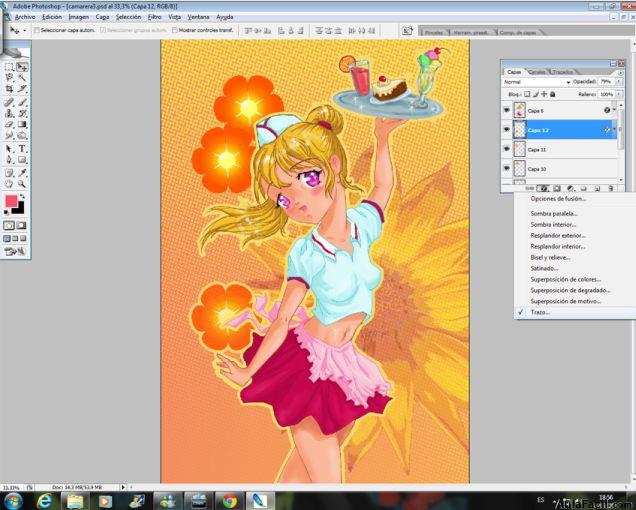Open the Archivo menu
This screenshot has width=636, height=510.
pyautogui.click(x=25, y=17)
